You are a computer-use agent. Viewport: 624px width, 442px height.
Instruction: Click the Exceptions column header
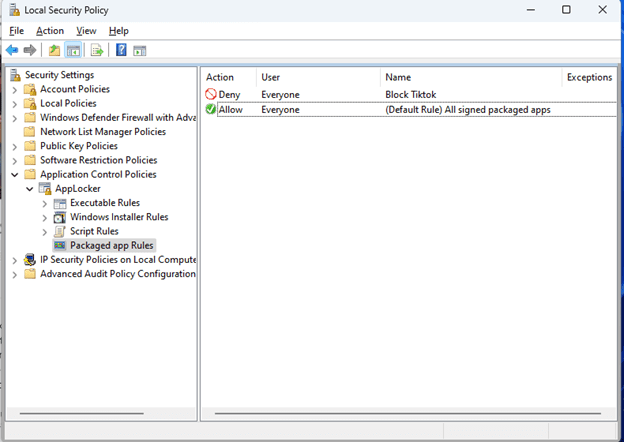coord(589,77)
